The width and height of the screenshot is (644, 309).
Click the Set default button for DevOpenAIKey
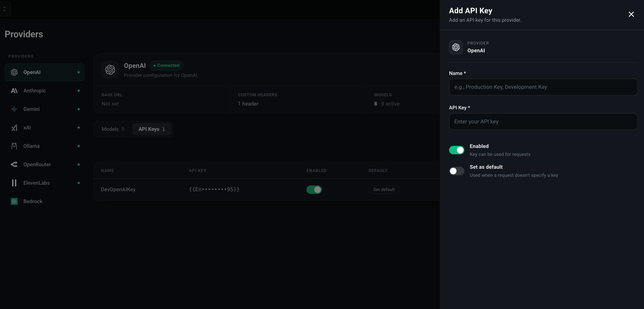pos(384,189)
